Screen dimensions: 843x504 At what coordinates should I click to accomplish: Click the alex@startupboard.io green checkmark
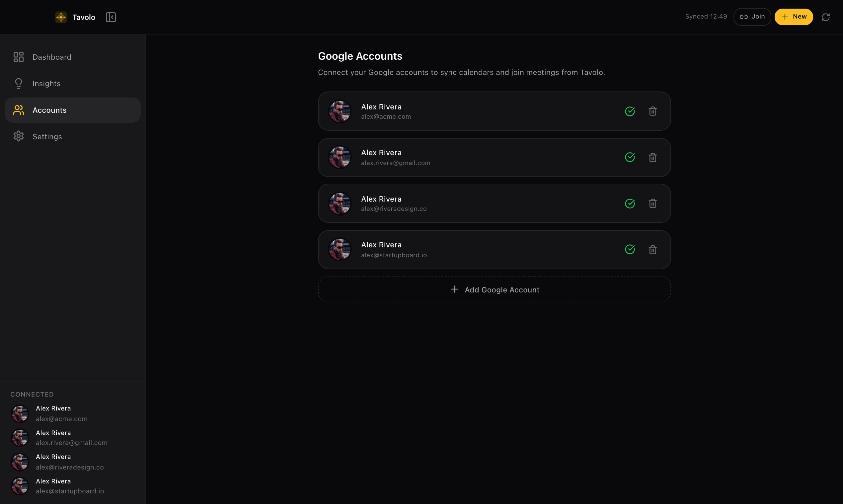coord(630,250)
